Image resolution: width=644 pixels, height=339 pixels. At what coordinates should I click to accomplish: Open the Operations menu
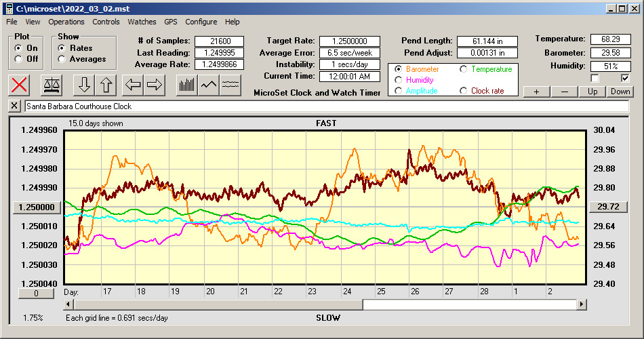point(66,22)
